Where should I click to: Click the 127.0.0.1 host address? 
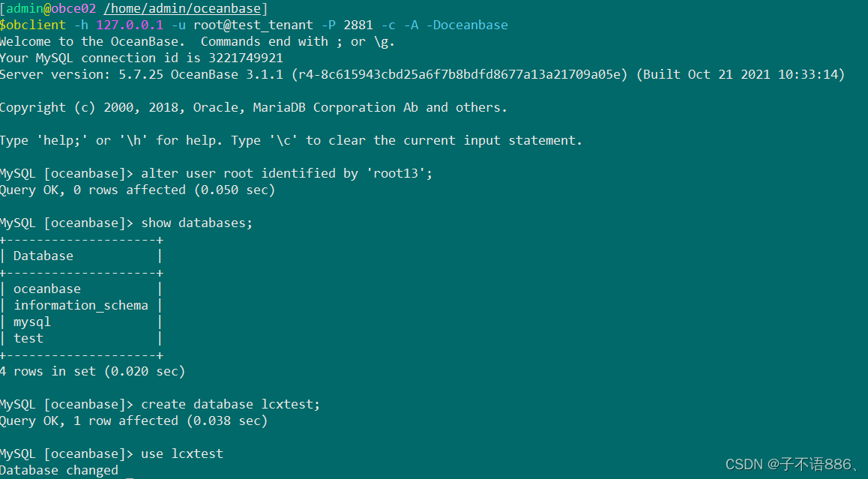click(x=130, y=25)
